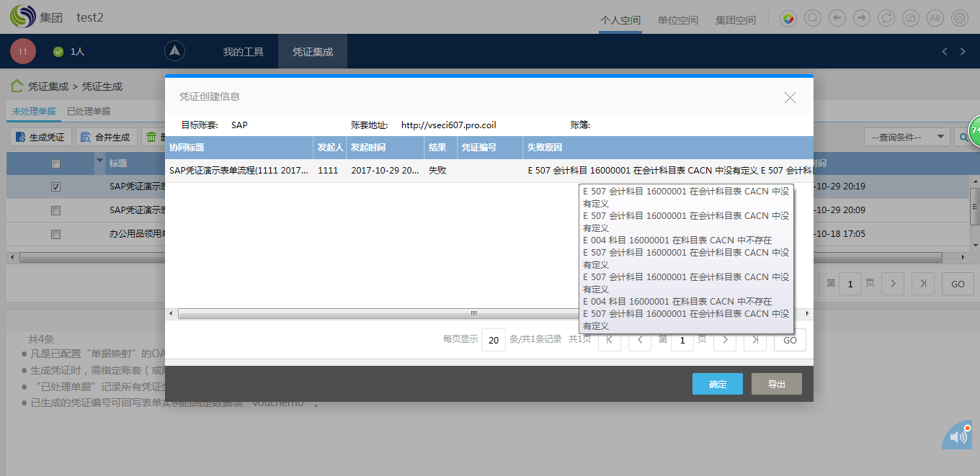Go to next page in background list pager
This screenshot has width=980, height=476.
893,284
